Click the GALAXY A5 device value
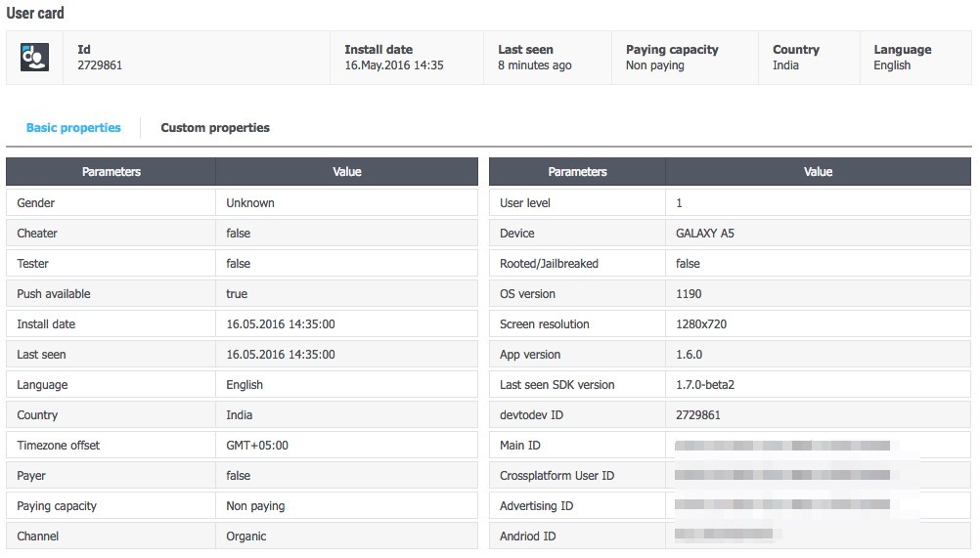 pos(708,234)
